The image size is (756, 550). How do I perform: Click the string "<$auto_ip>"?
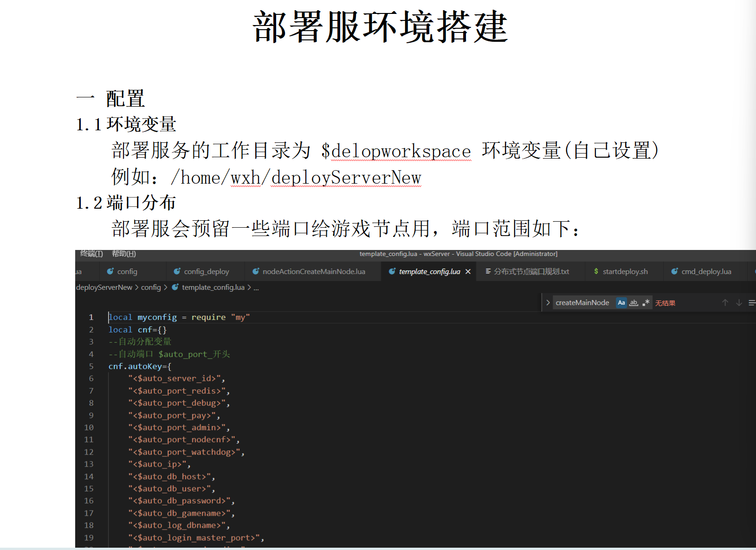coord(157,464)
